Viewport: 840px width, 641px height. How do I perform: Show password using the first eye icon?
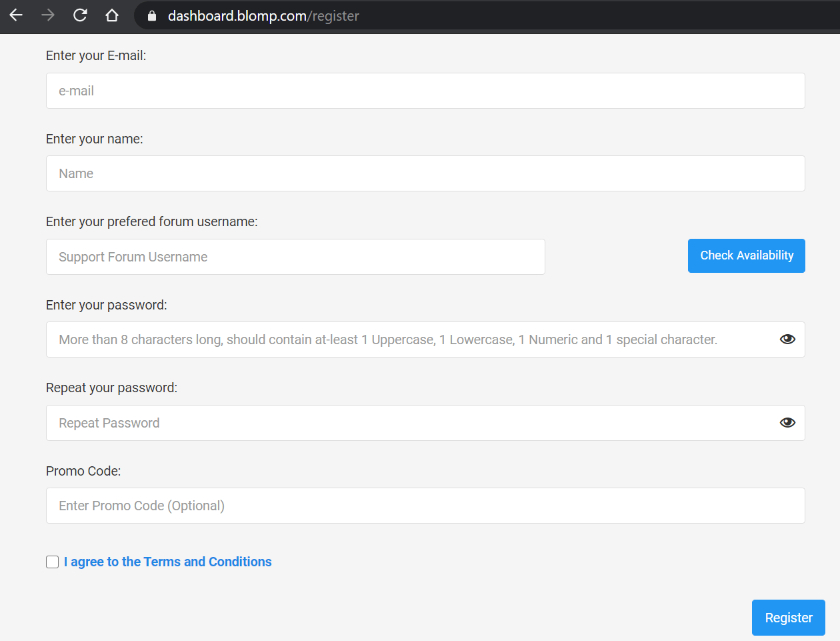(x=787, y=340)
